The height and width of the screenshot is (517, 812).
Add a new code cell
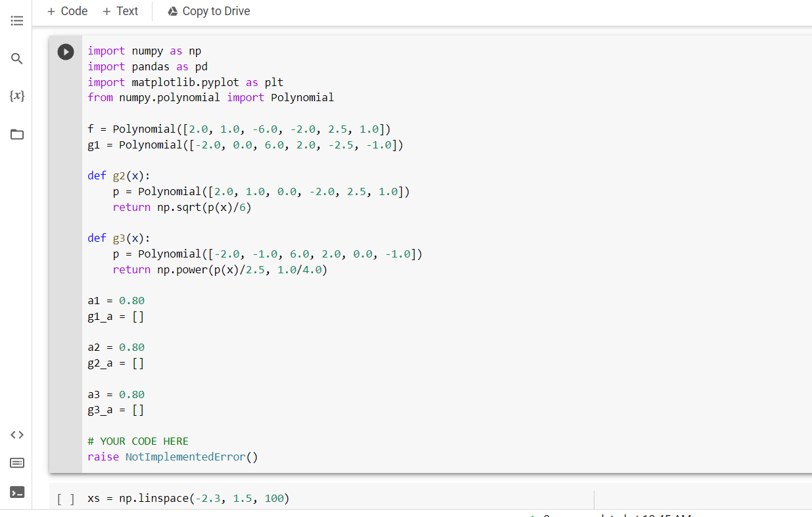pos(66,11)
